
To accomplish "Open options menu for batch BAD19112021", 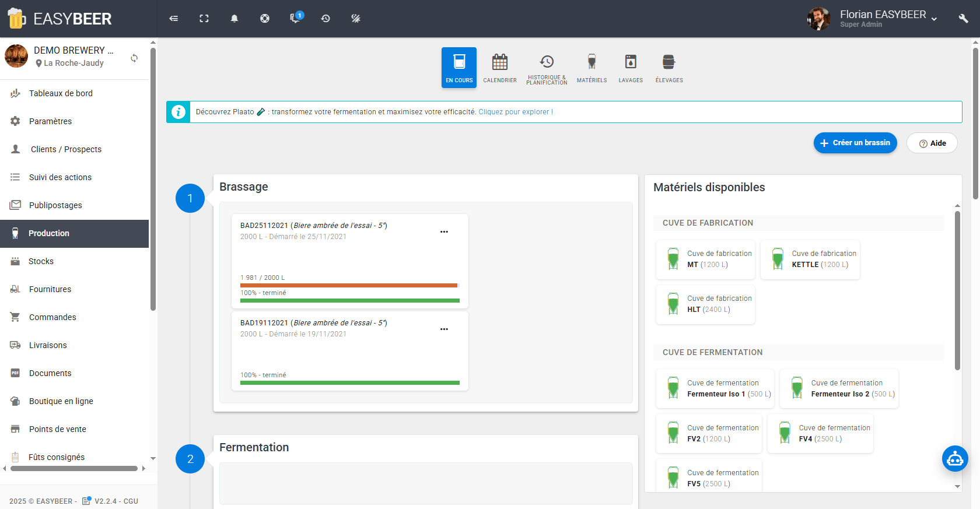I will click(x=444, y=329).
